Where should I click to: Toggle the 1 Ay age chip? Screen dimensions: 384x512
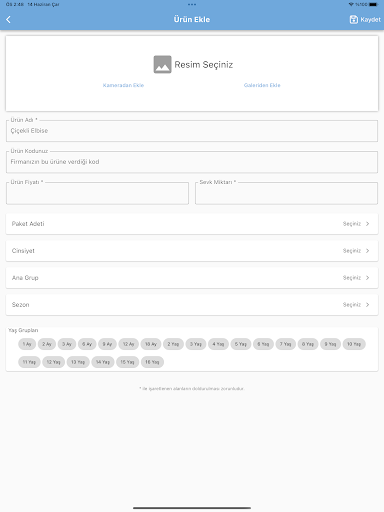pos(27,344)
